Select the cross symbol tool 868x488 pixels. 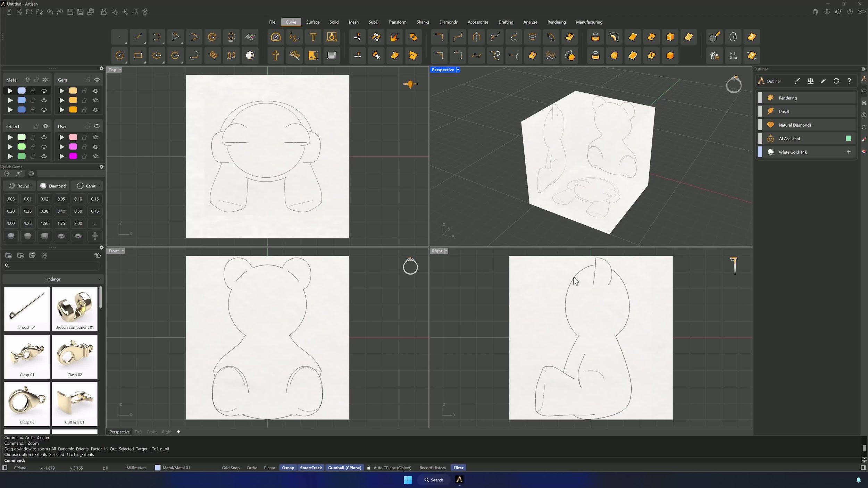(276, 56)
